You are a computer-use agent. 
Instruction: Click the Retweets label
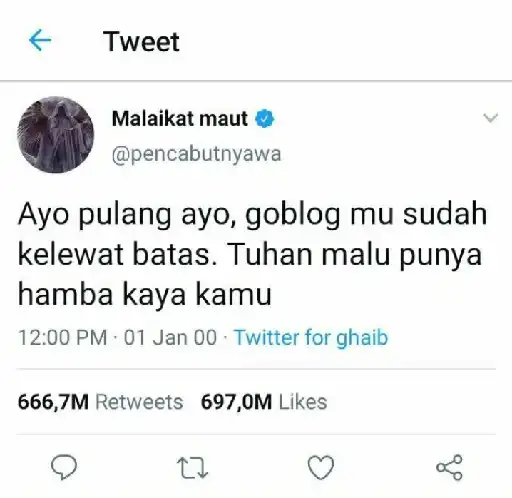tap(139, 402)
